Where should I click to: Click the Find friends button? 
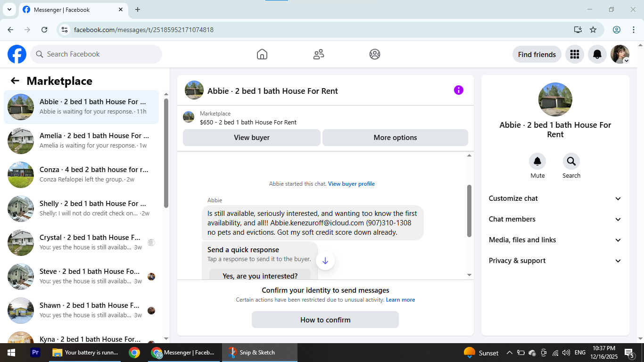[537, 54]
